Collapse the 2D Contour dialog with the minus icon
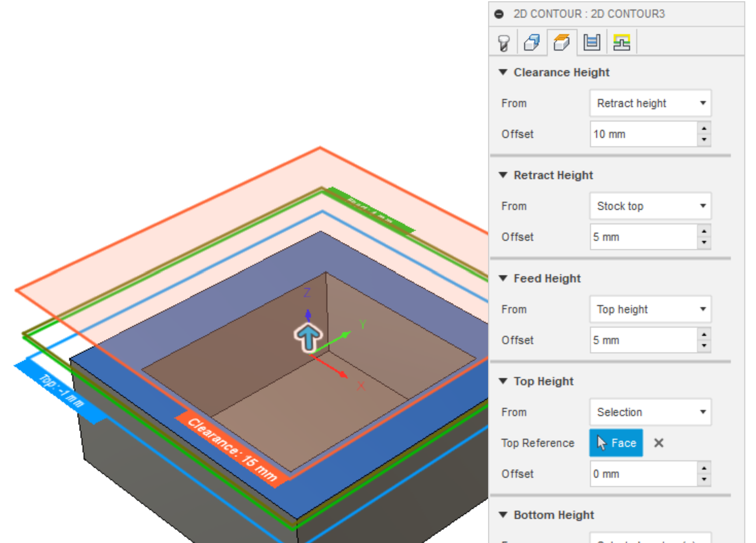 (499, 14)
